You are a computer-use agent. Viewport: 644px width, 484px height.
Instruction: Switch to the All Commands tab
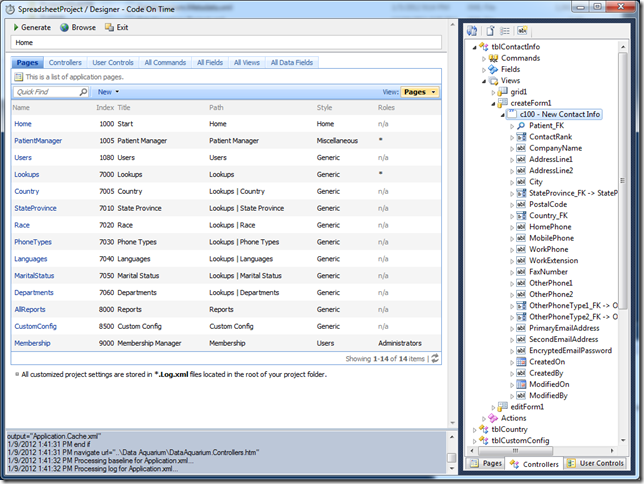click(165, 62)
